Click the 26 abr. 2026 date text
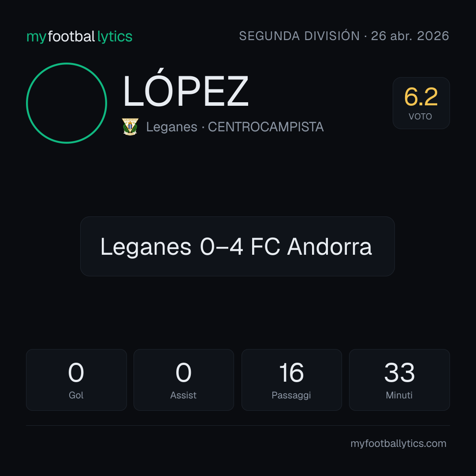The width and height of the screenshot is (476, 476). 410,36
